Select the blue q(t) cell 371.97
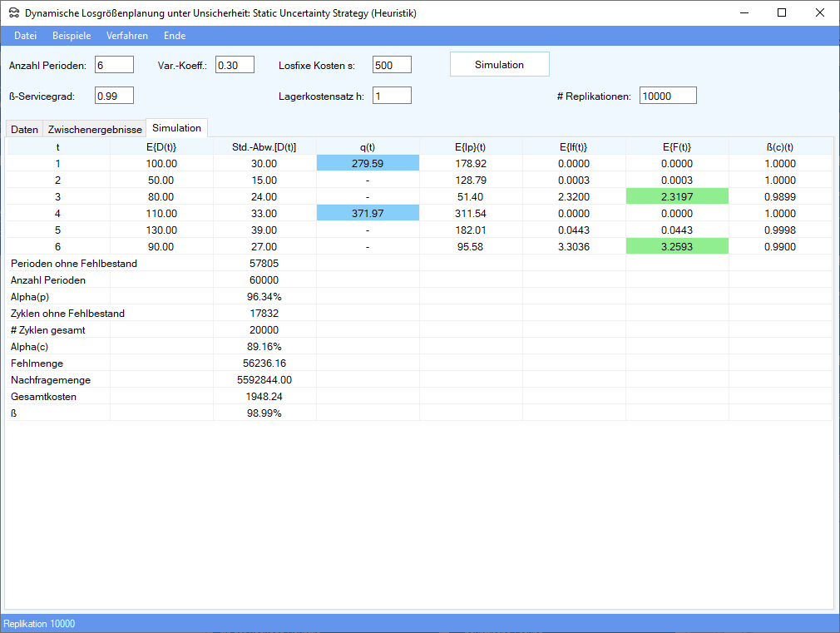Screen dimensions: 840x633 pyautogui.click(x=368, y=214)
